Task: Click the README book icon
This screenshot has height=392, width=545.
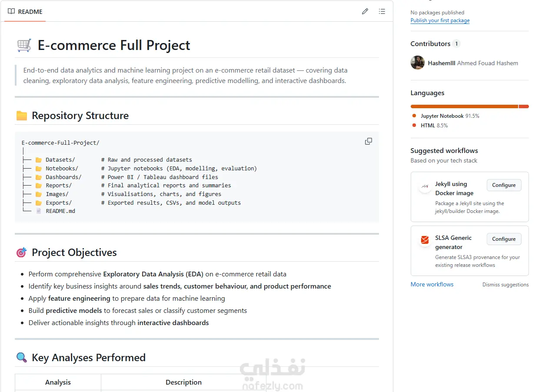Action: 11,11
